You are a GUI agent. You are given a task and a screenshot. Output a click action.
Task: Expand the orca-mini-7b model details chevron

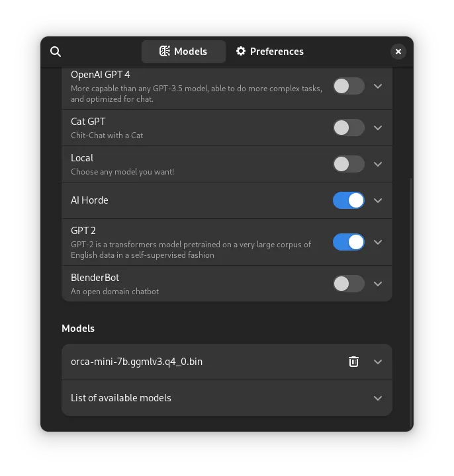click(378, 362)
